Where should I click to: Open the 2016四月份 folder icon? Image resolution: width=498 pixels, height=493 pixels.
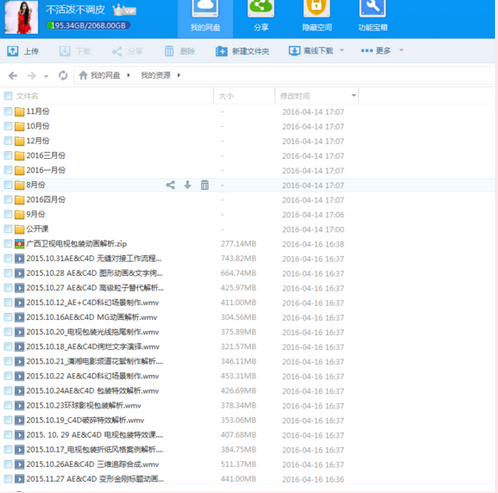pos(20,200)
